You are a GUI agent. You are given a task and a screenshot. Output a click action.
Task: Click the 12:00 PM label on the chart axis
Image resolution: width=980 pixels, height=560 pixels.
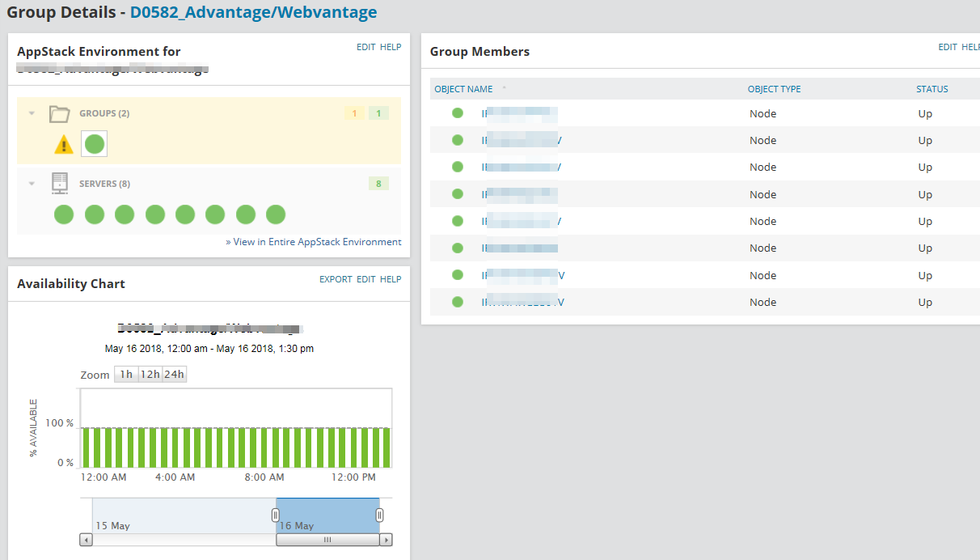coord(354,477)
